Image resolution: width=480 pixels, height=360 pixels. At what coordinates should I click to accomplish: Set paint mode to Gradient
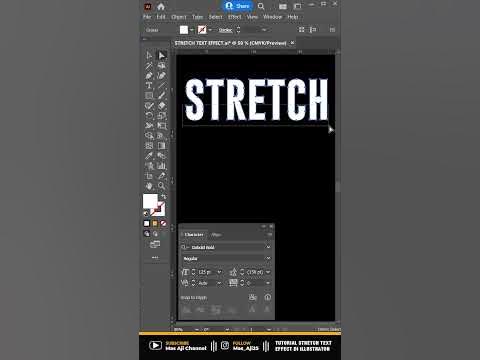click(x=155, y=223)
